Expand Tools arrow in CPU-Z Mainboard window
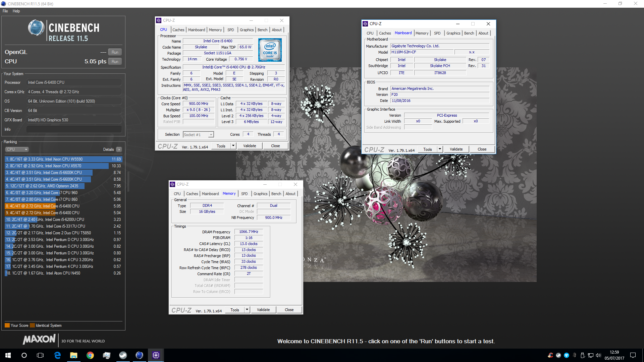The image size is (644, 362). [440, 149]
